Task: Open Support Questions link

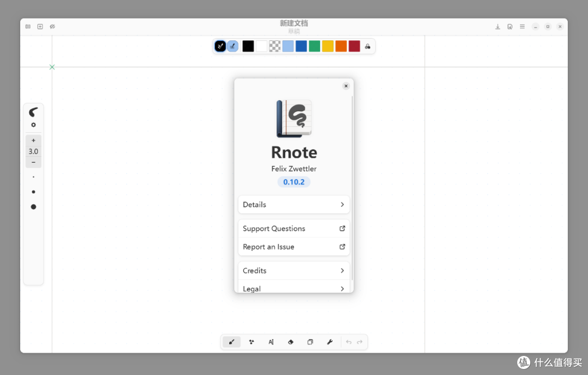Action: (x=293, y=229)
